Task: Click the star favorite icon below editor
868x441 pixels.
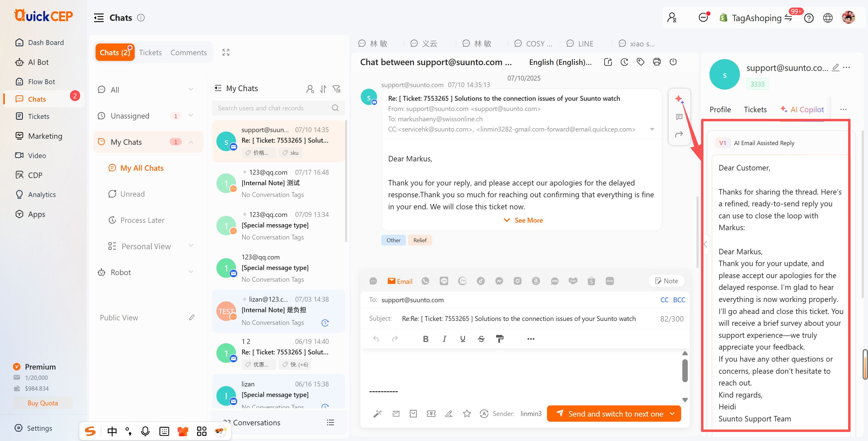Action: click(467, 413)
